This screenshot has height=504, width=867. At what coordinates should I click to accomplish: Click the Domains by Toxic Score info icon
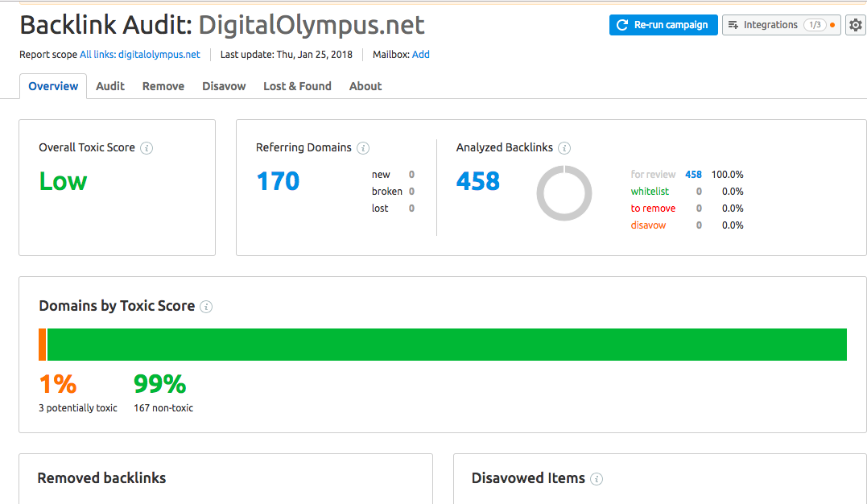pyautogui.click(x=206, y=307)
